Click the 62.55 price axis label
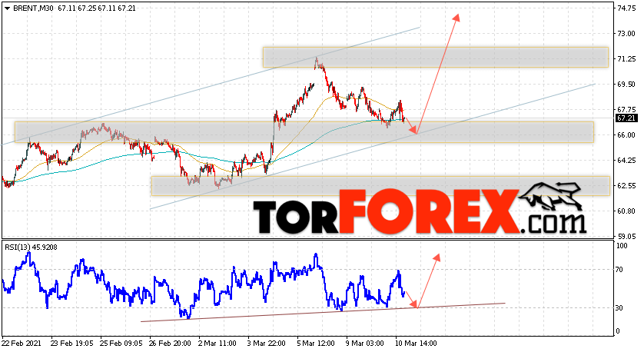This screenshot has height=352, width=644. coord(626,186)
